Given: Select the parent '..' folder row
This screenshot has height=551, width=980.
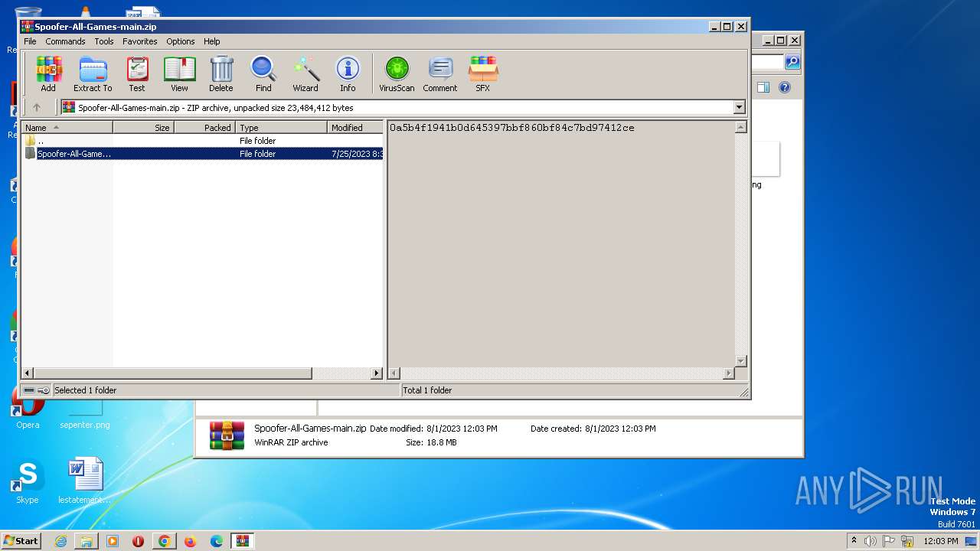Looking at the screenshot, I should click(x=202, y=141).
